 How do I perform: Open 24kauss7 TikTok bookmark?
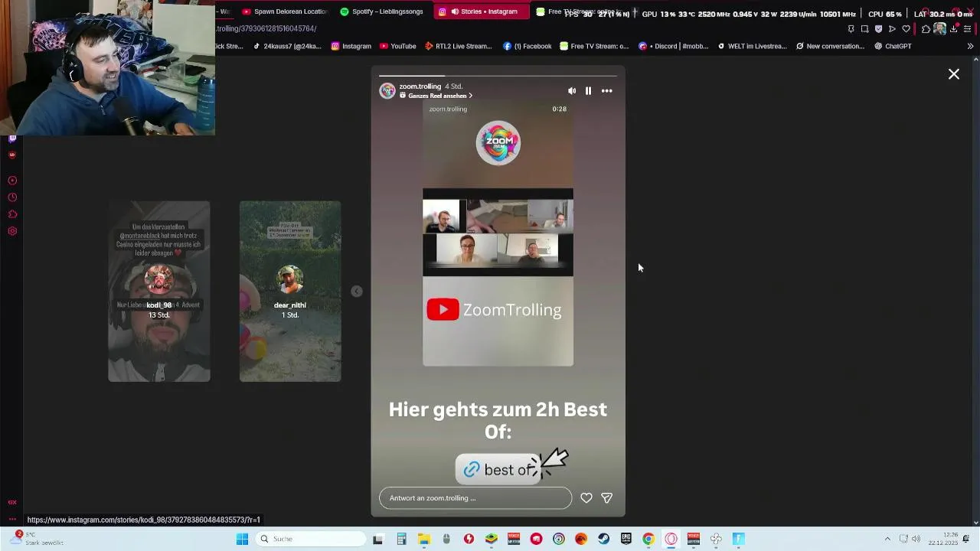[288, 46]
